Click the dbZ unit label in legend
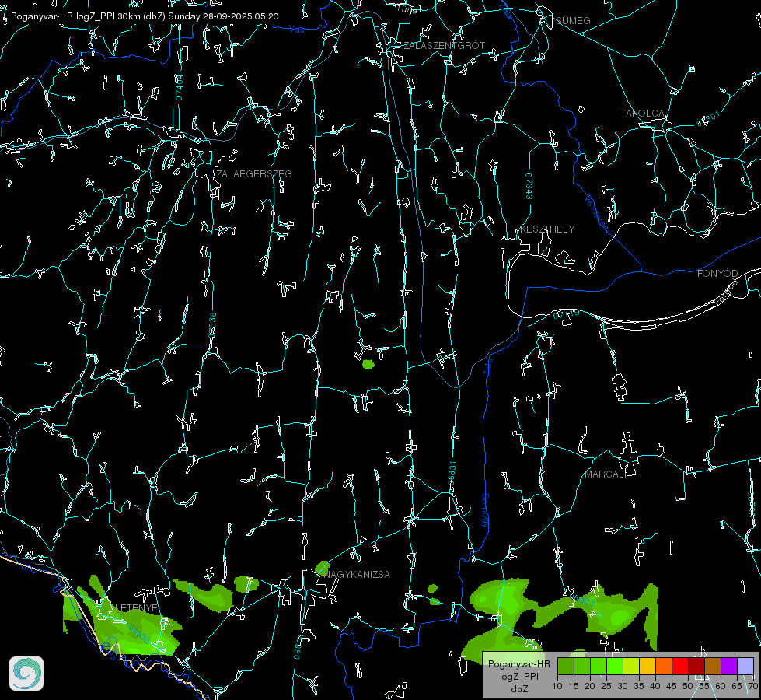The height and width of the screenshot is (700, 761). [518, 689]
